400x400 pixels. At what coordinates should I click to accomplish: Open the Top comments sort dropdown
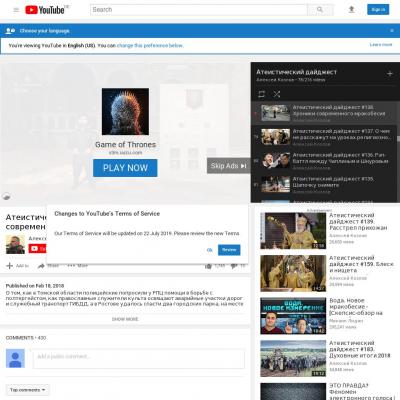(28, 390)
